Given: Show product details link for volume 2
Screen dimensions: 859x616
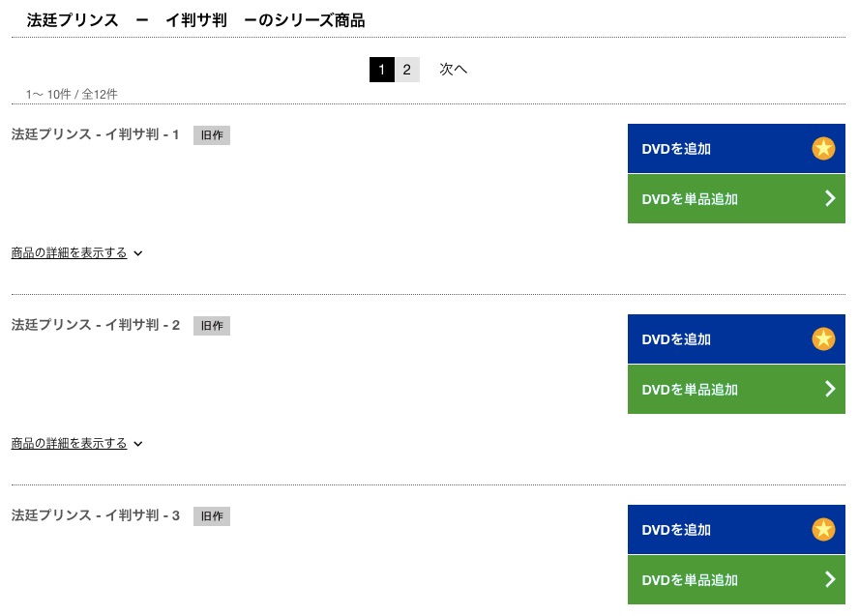Looking at the screenshot, I should click(69, 444).
